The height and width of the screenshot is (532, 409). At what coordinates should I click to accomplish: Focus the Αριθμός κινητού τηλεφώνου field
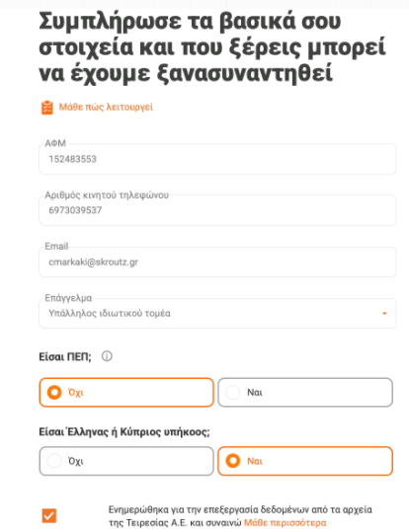(217, 210)
